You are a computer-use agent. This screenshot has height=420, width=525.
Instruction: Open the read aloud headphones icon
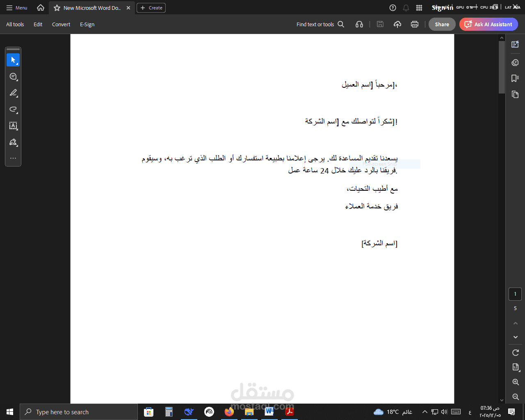click(x=359, y=24)
